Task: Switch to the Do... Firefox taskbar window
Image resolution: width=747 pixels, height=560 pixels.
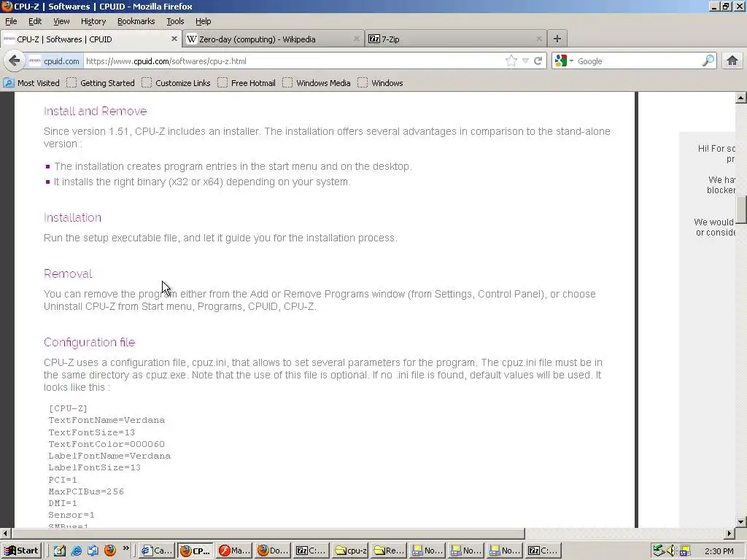Action: coord(273,551)
